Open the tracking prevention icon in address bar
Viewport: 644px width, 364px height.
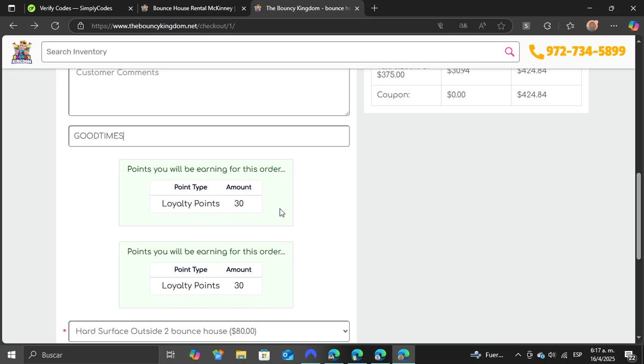point(440,26)
